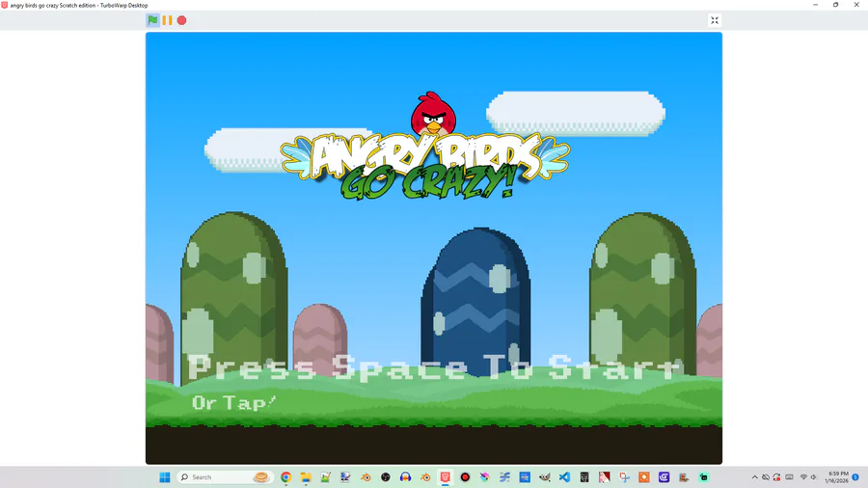Minimize the TurboWarp Desktop window

coord(815,5)
